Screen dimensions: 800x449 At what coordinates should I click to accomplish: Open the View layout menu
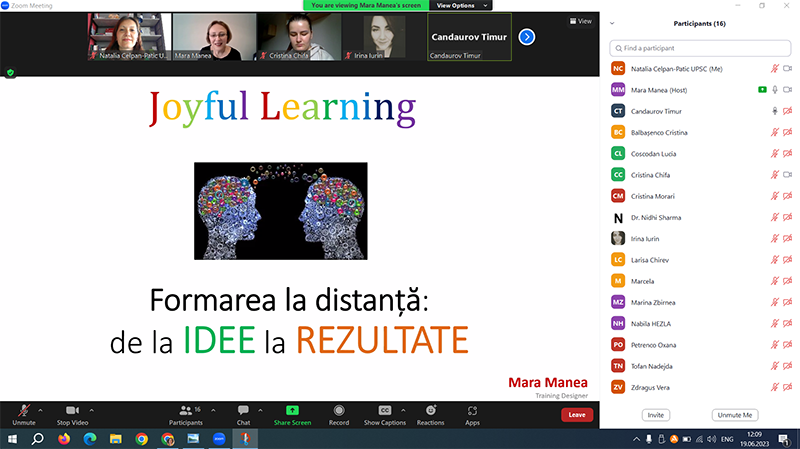[579, 20]
